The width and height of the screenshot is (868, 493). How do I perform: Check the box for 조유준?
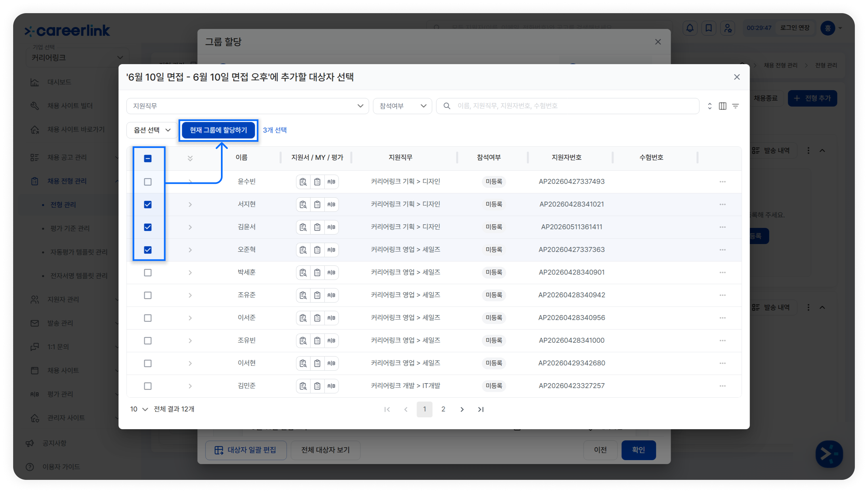(148, 295)
